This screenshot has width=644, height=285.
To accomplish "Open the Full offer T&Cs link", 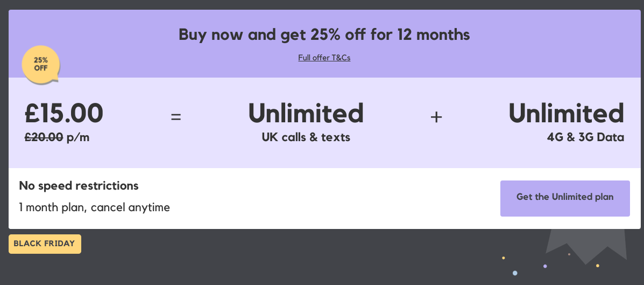I will [x=324, y=58].
